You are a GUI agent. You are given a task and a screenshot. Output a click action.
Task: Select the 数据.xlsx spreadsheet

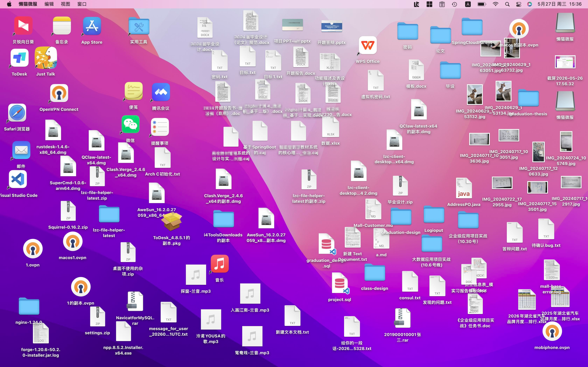(x=331, y=127)
